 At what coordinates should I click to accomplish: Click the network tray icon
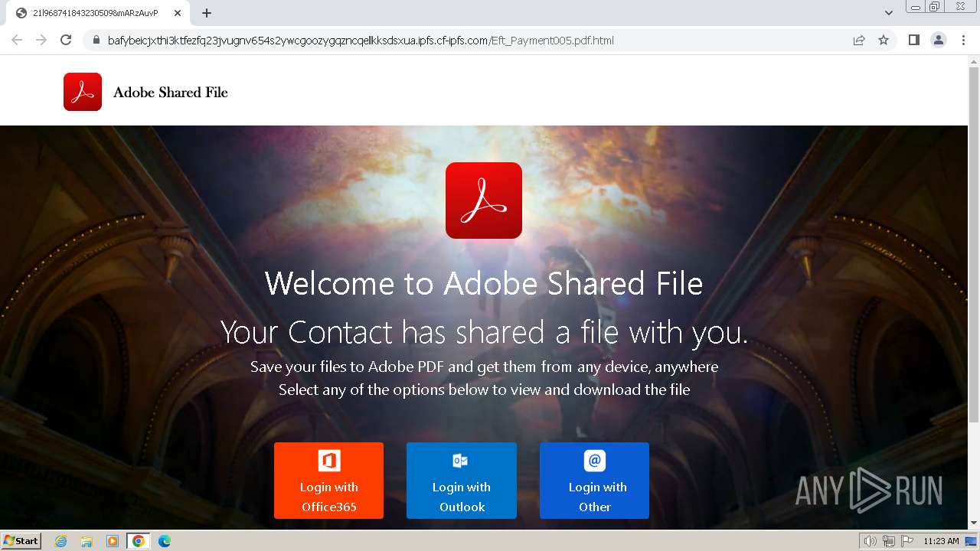coord(889,541)
